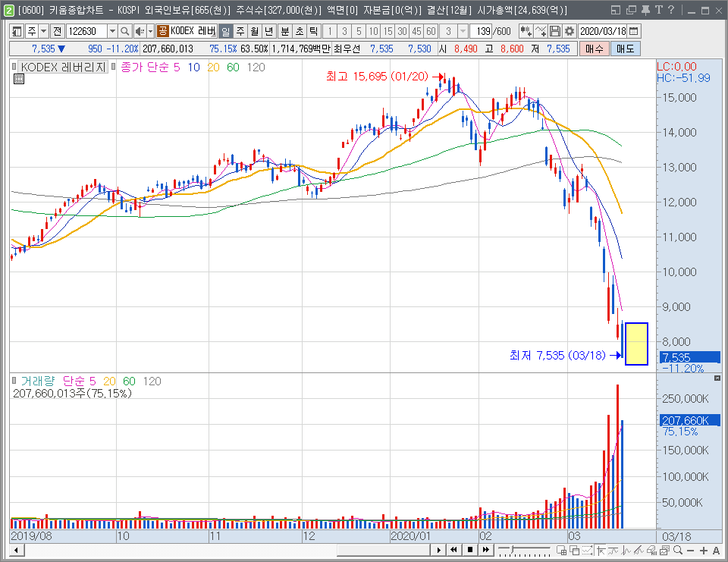Select monthly 월 chart period
The width and height of the screenshot is (728, 562).
[255, 31]
